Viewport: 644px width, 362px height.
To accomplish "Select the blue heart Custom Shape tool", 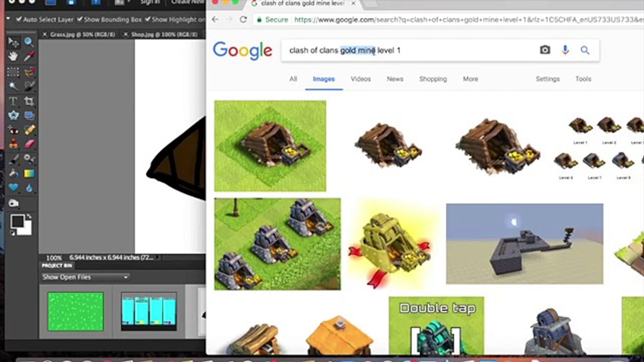I will coord(14,188).
